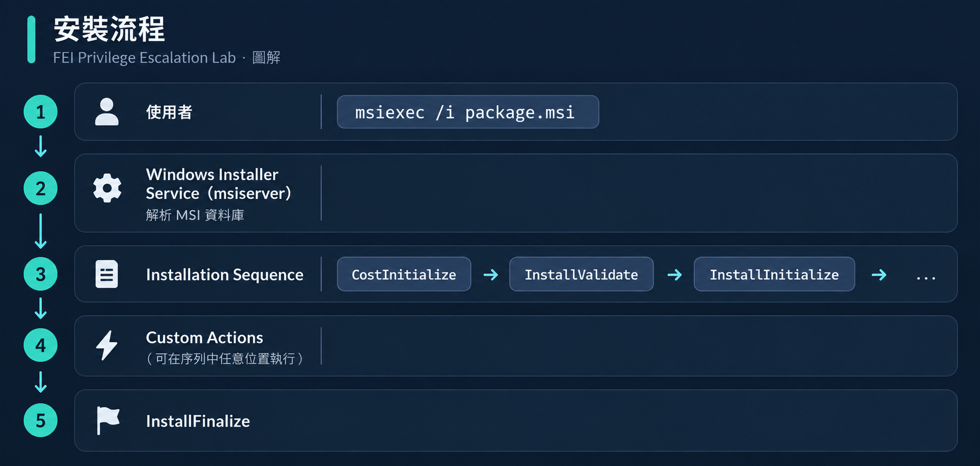This screenshot has width=980, height=466.
Task: Click the flag icon next to InstallFinalize
Action: tap(108, 420)
